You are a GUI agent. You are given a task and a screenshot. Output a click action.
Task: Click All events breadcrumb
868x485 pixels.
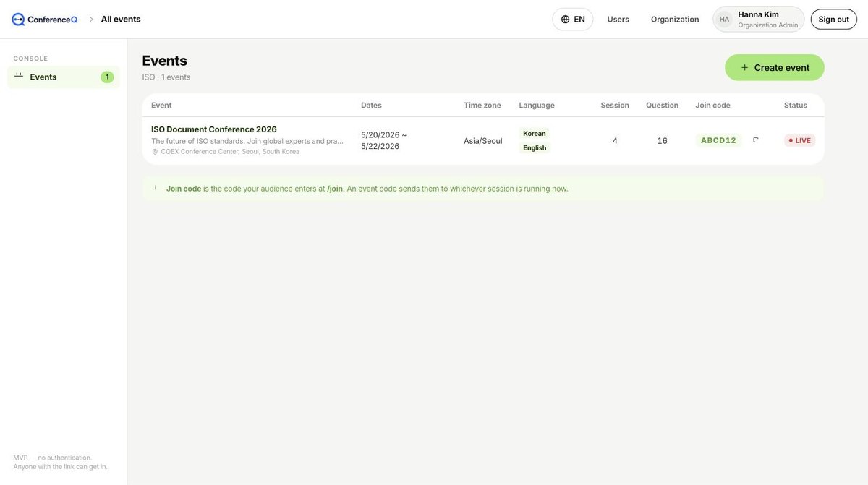[121, 20]
